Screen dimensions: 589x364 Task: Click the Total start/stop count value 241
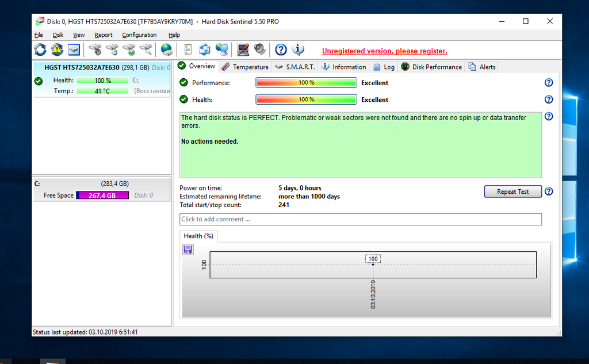pyautogui.click(x=284, y=205)
